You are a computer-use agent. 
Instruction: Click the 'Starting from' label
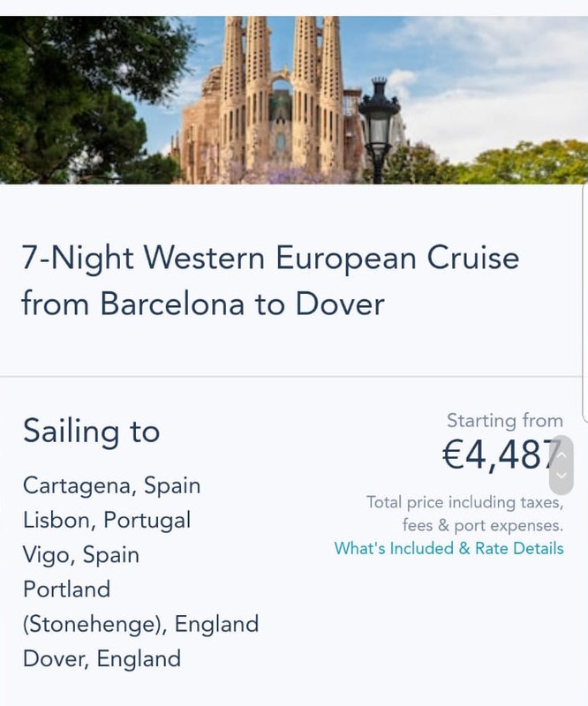coord(504,420)
